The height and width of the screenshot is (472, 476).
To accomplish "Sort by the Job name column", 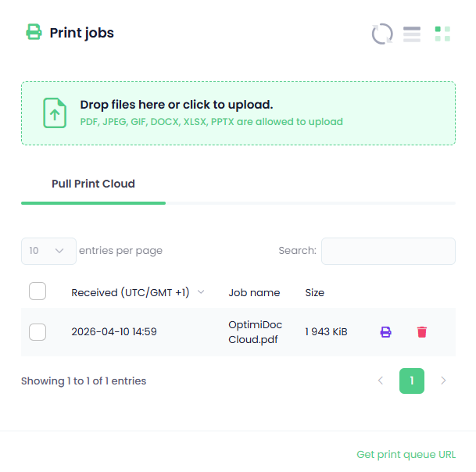I will click(x=254, y=293).
